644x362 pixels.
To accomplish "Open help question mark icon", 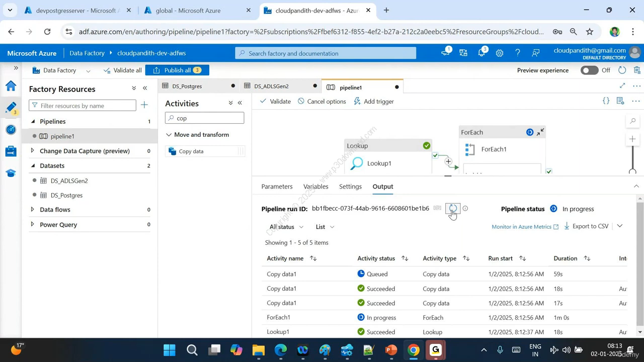I will 518,53.
